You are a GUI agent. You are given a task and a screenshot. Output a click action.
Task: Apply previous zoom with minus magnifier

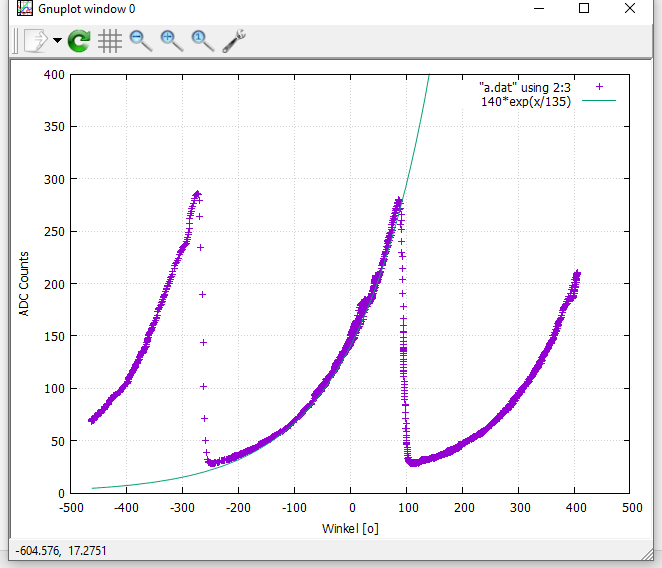click(141, 41)
